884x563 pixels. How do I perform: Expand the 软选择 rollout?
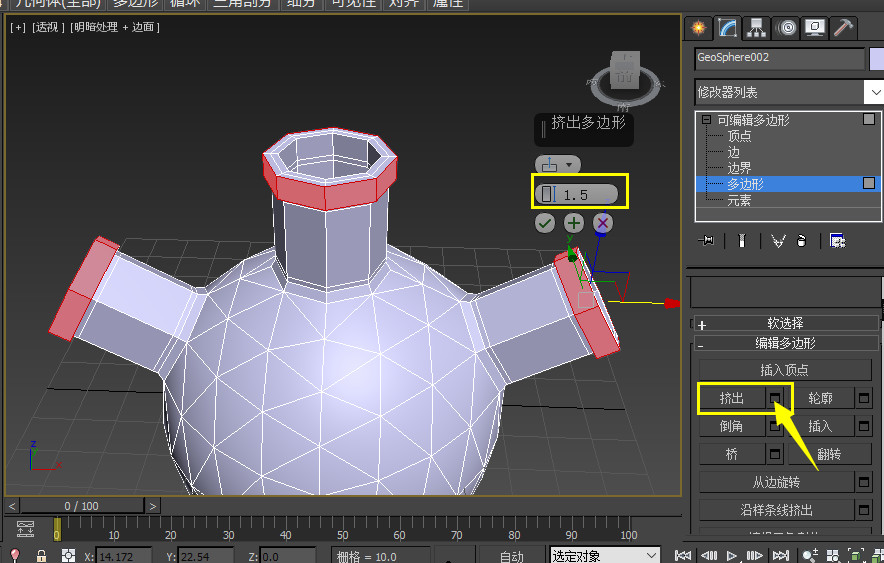(785, 324)
